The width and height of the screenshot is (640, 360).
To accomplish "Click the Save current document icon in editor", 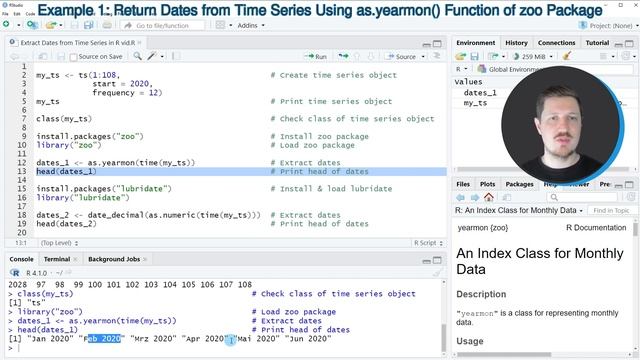I will 61,56.
